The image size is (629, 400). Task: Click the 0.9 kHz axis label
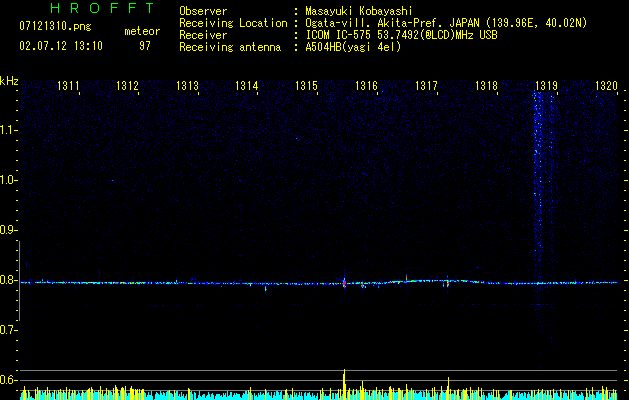point(8,230)
